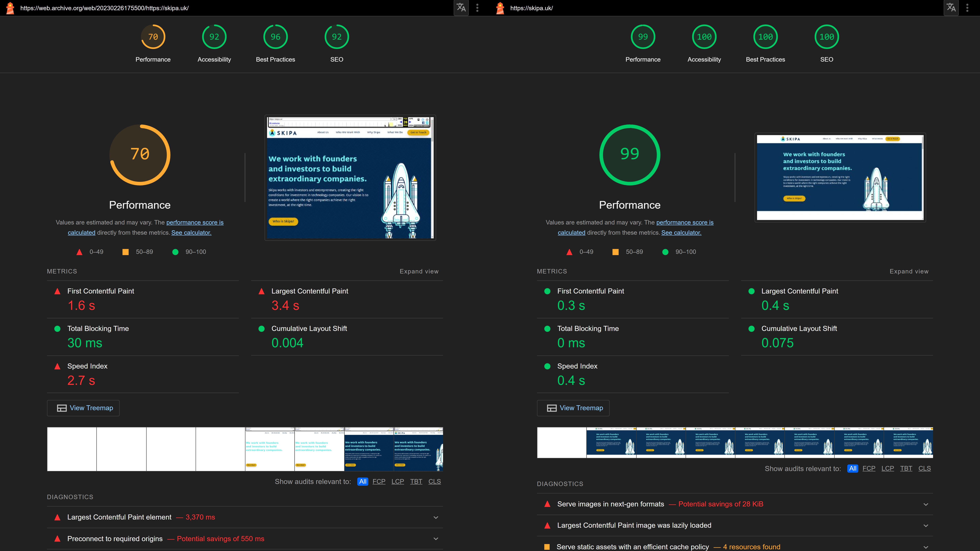Viewport: 980px width, 551px height.
Task: Expand Serve images in next-gen formats chevron
Action: point(926,505)
